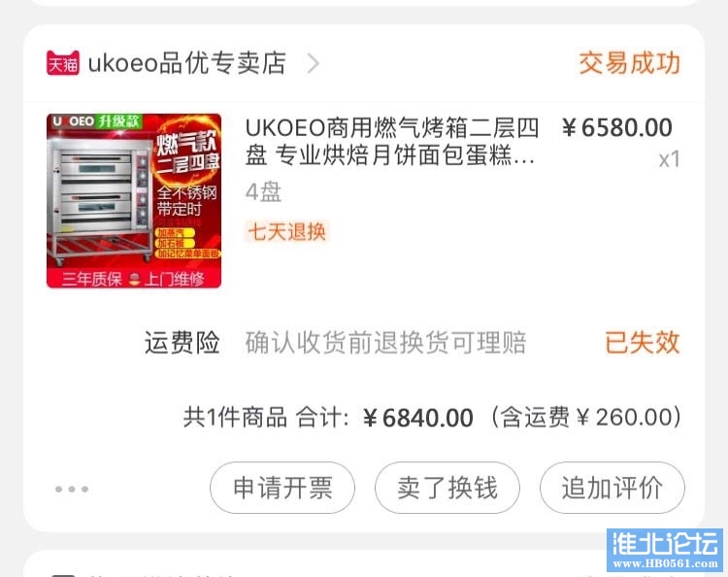This screenshot has height=577, width=728.
Task: Tap the 确认收货前退换货可理赔 description text
Action: tap(385, 343)
